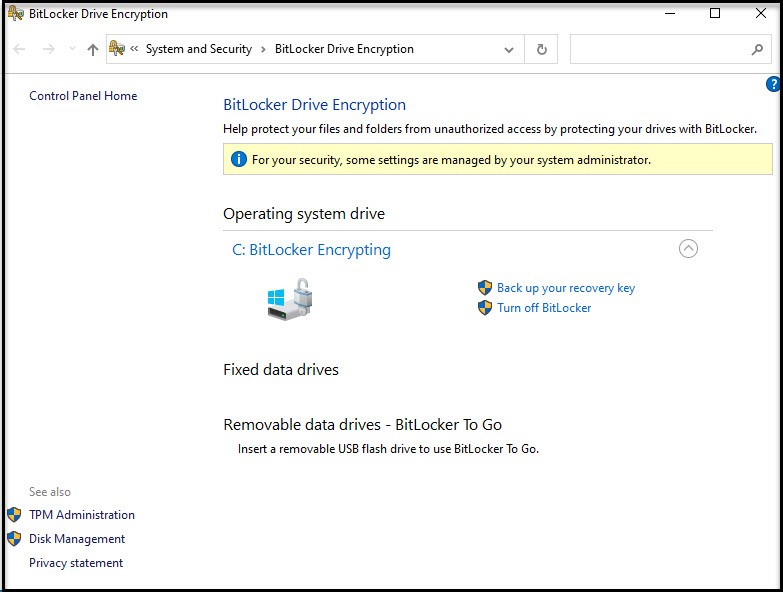Go to Control Panel Home
783x592 pixels.
83,96
